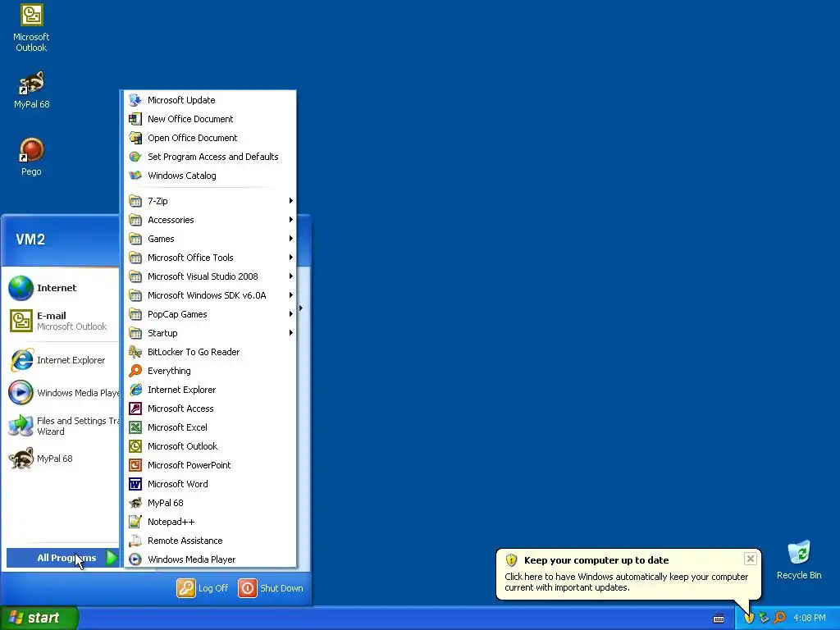Click the Keep your computer up to date balloon

click(628, 574)
